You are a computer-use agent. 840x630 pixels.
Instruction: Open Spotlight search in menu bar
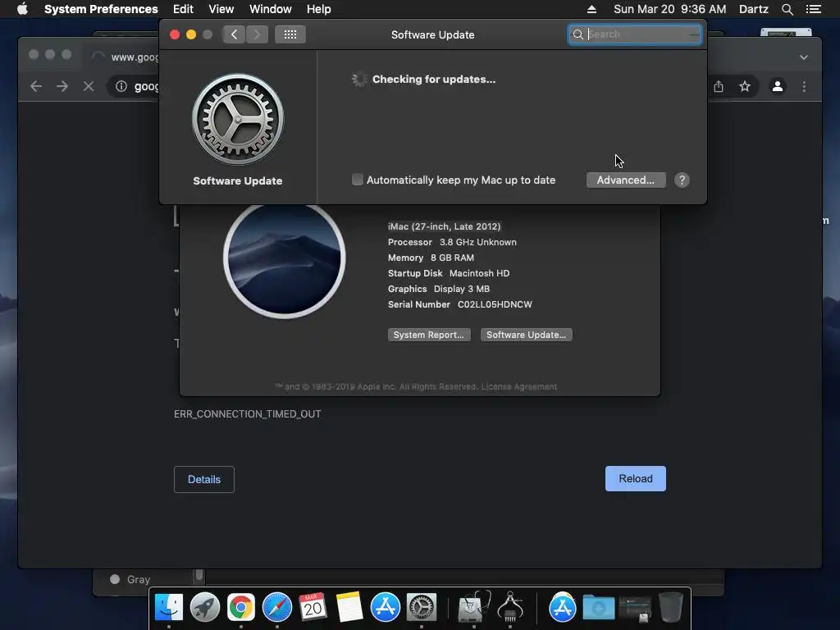(787, 9)
